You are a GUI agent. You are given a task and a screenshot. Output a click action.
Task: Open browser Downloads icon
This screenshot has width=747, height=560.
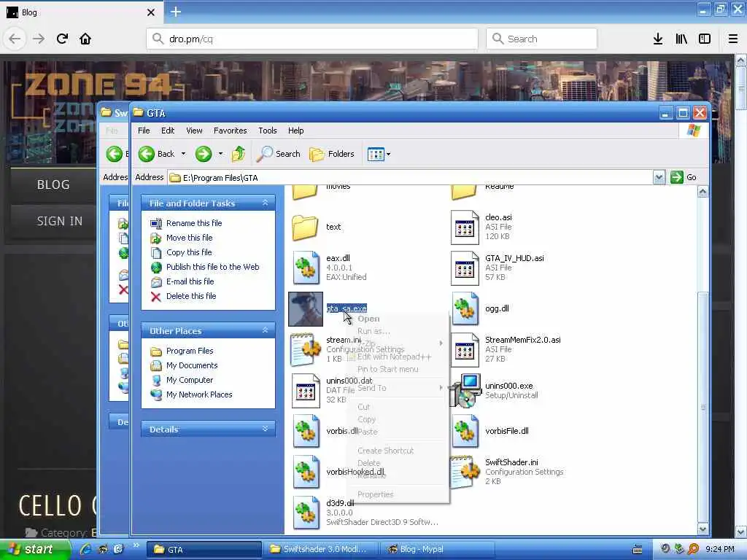tap(658, 39)
